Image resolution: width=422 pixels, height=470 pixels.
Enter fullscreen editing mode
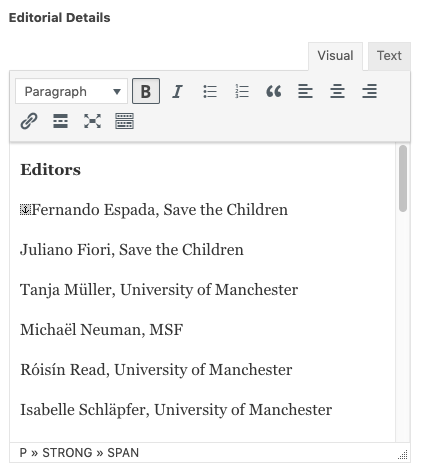tap(92, 121)
